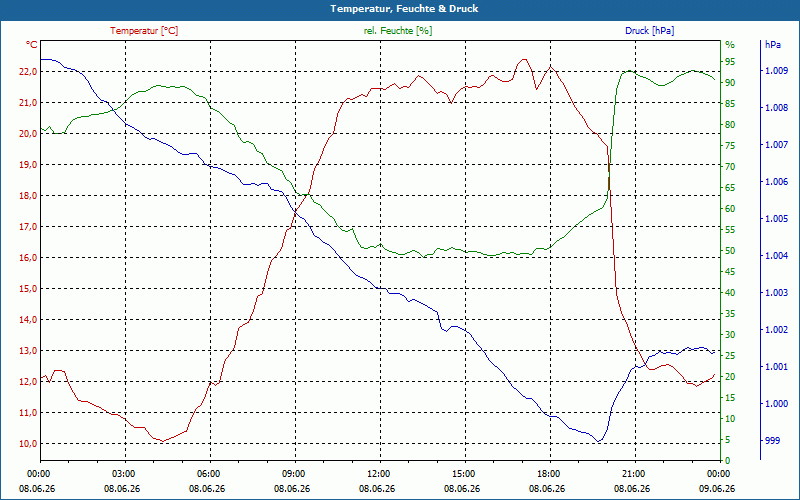Click the '90' humidity axis value
The height and width of the screenshot is (500, 800).
730,83
